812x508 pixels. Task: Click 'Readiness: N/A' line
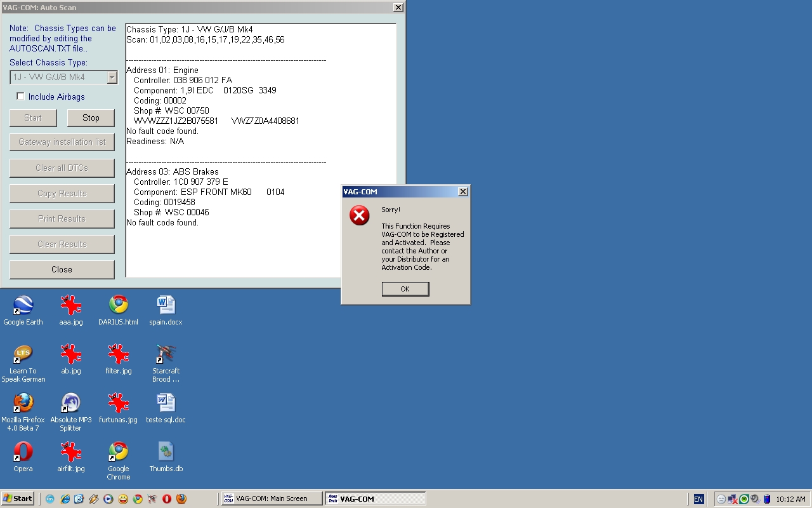(155, 141)
